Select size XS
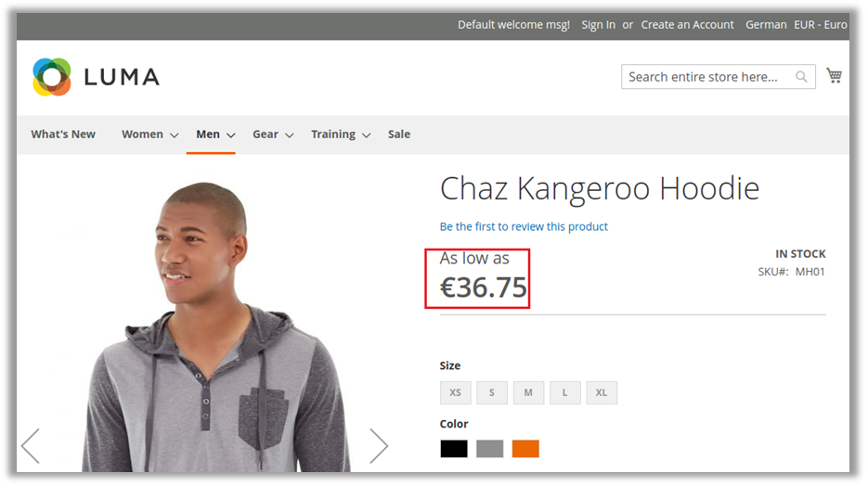The width and height of the screenshot is (868, 486). (x=455, y=392)
